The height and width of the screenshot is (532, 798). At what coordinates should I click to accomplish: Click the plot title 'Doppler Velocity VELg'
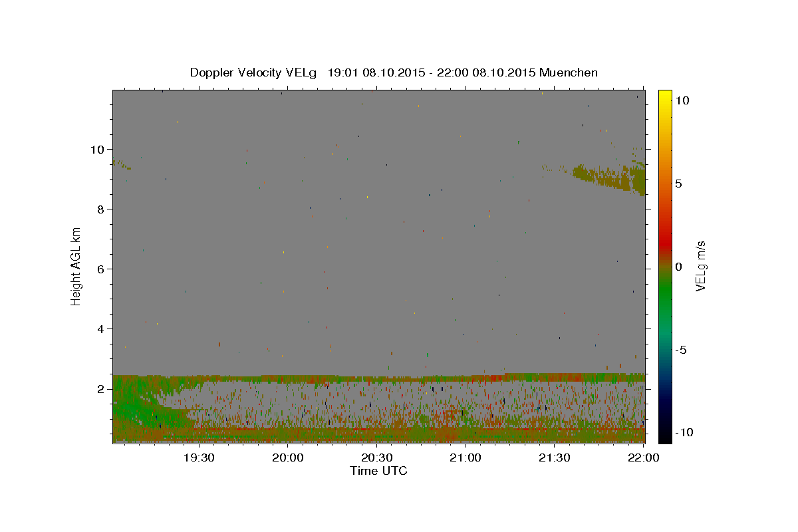pos(254,72)
